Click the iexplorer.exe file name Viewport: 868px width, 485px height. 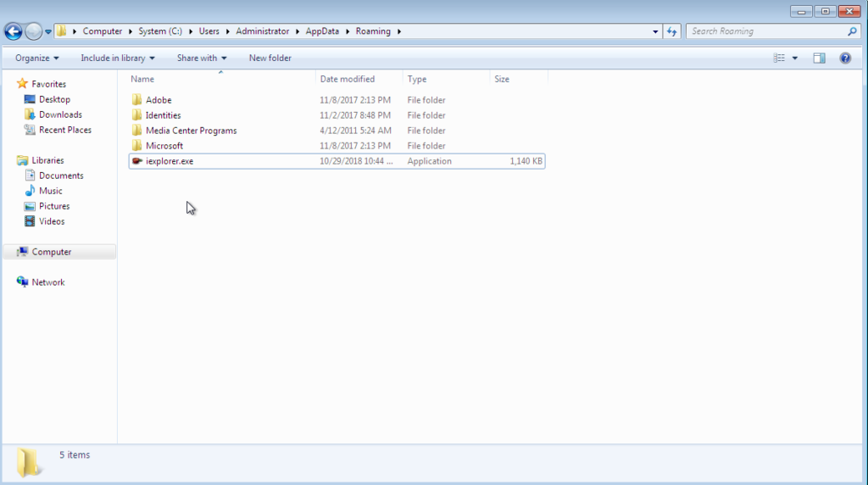coord(170,161)
